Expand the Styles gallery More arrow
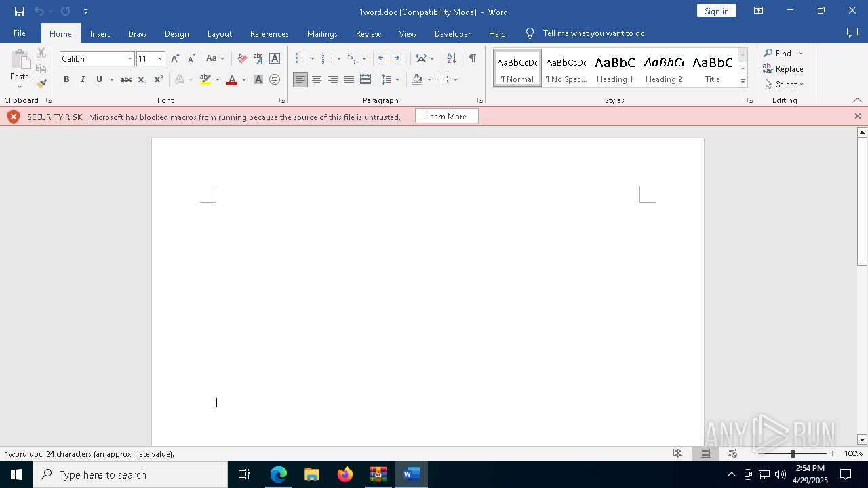This screenshot has height=488, width=868. pyautogui.click(x=743, y=82)
